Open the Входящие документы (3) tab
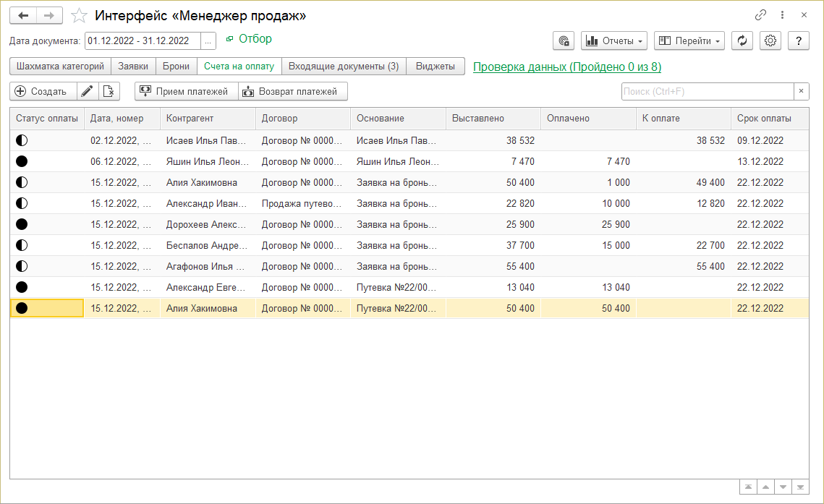 pyautogui.click(x=344, y=67)
